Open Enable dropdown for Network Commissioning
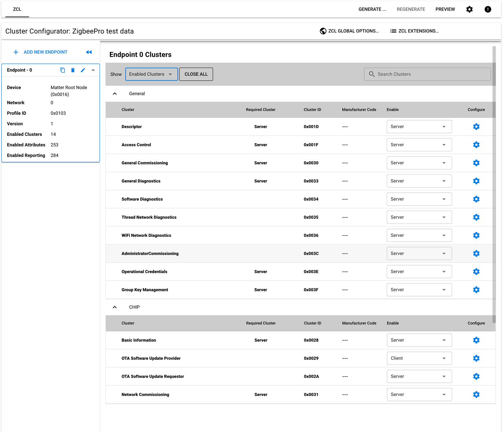The image size is (504, 432). (419, 394)
